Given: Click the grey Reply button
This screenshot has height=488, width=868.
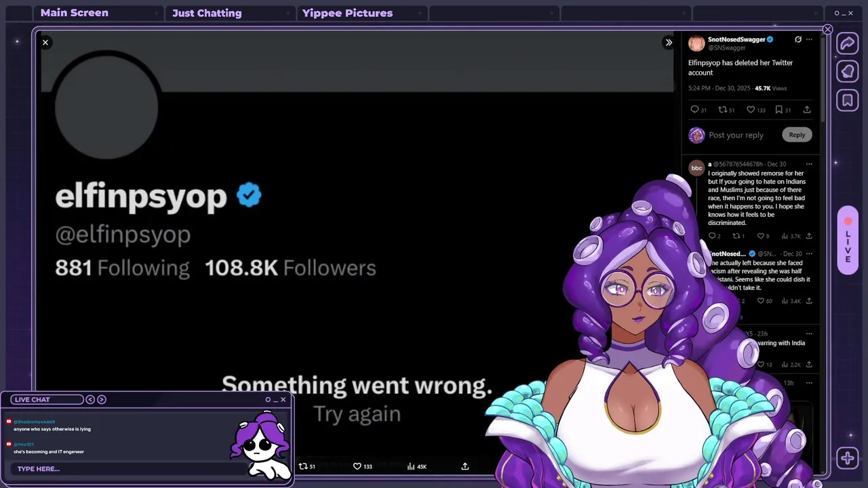Looking at the screenshot, I should (x=797, y=135).
